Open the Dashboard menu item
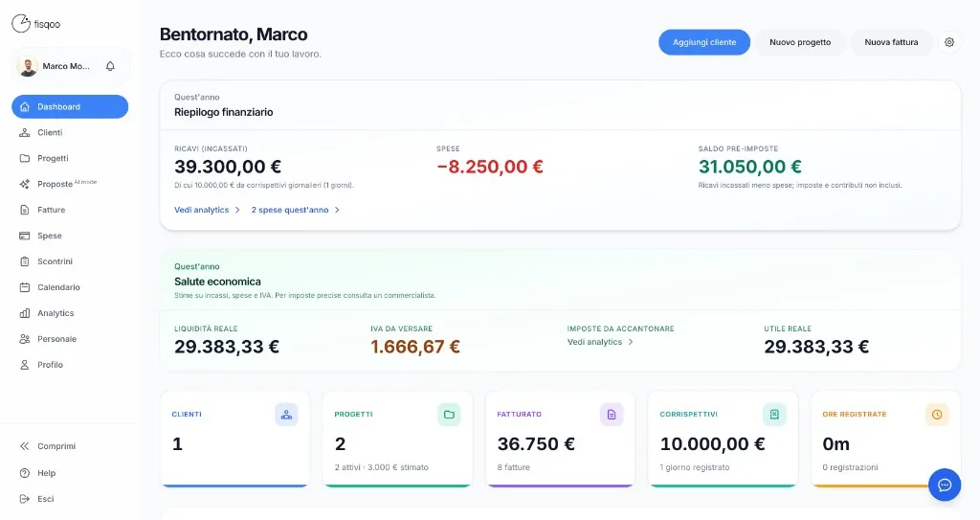The width and height of the screenshot is (980, 520). click(x=70, y=107)
